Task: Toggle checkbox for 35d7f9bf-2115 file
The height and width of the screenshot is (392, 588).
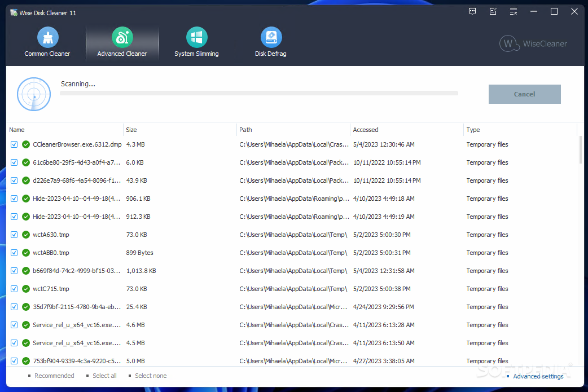Action: point(14,307)
